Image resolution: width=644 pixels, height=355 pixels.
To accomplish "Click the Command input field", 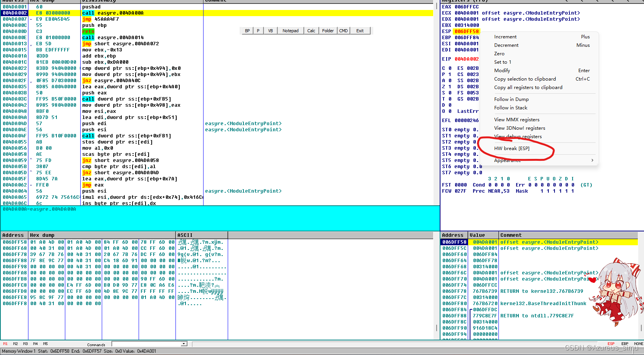I will click(147, 344).
